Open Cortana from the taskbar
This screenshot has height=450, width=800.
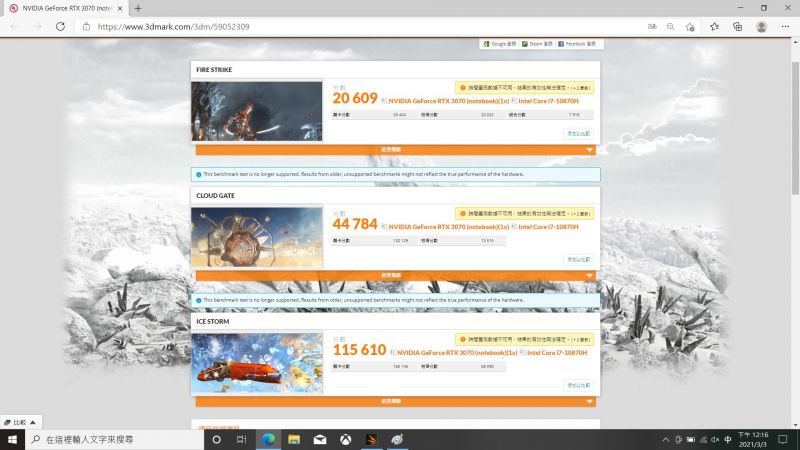(x=216, y=439)
